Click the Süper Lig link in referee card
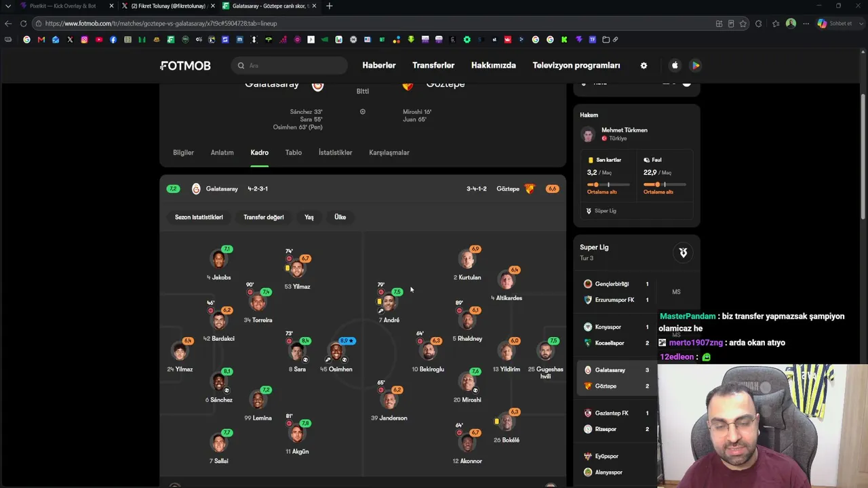The width and height of the screenshot is (868, 488). 601,211
